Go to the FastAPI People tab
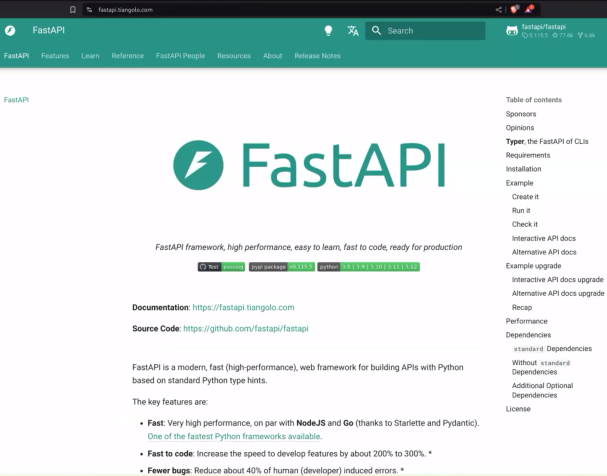 [x=180, y=56]
